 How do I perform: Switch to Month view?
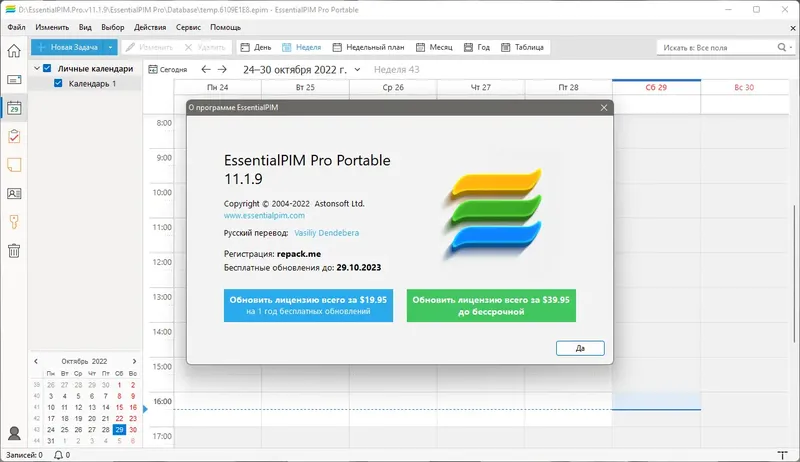point(434,47)
